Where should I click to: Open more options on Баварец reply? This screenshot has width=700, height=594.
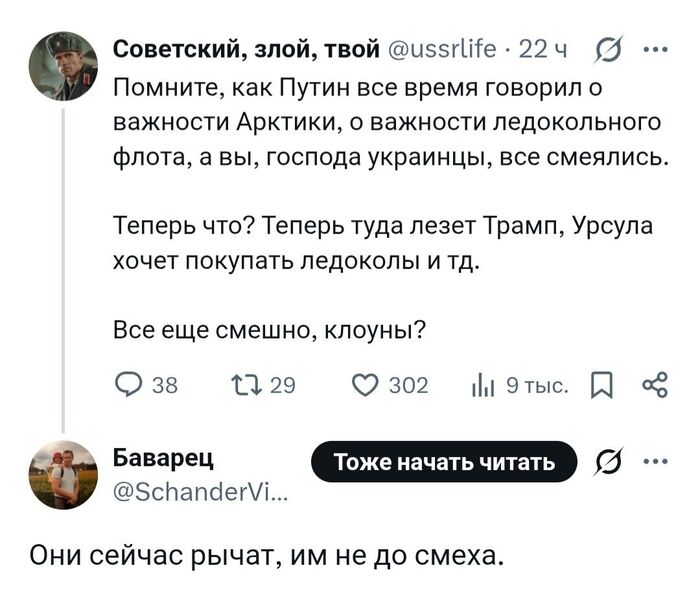point(655,461)
